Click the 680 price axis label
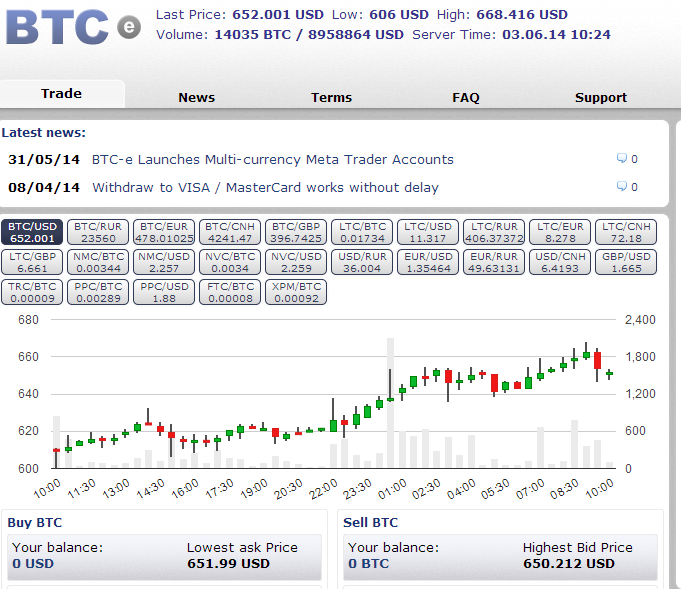This screenshot has height=589, width=681. pos(28,320)
